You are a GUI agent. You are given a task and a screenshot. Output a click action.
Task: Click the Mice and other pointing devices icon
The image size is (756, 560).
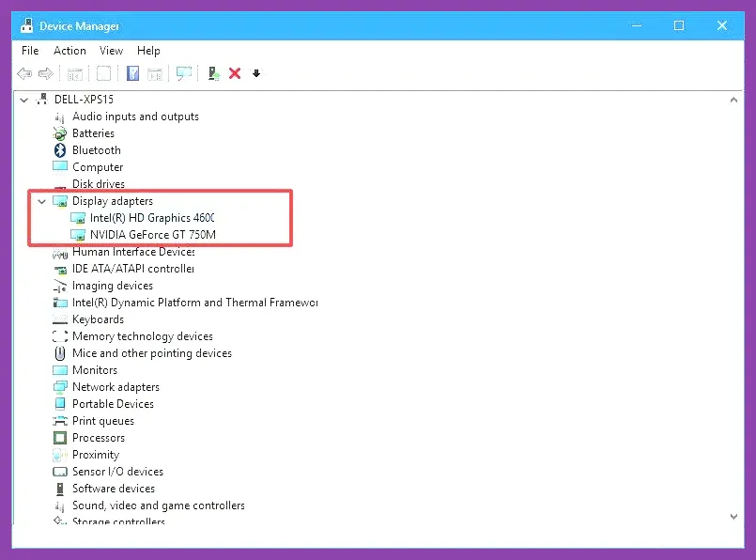[x=60, y=353]
